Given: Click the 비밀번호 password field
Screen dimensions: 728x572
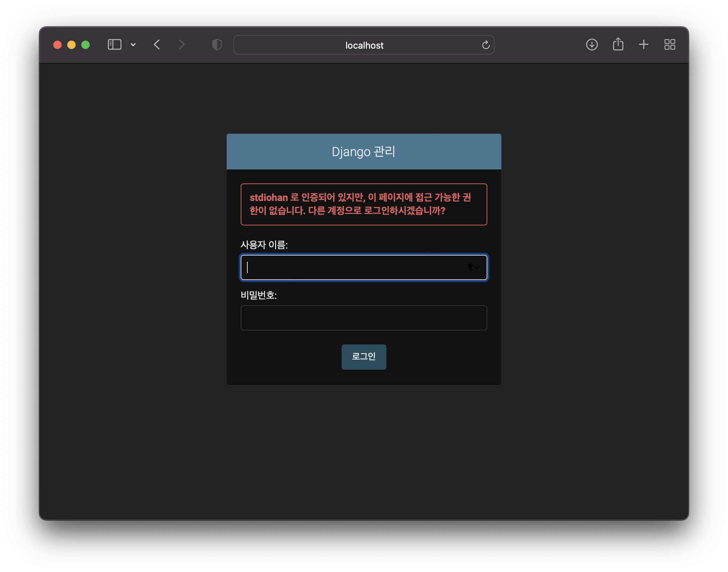Looking at the screenshot, I should tap(364, 318).
